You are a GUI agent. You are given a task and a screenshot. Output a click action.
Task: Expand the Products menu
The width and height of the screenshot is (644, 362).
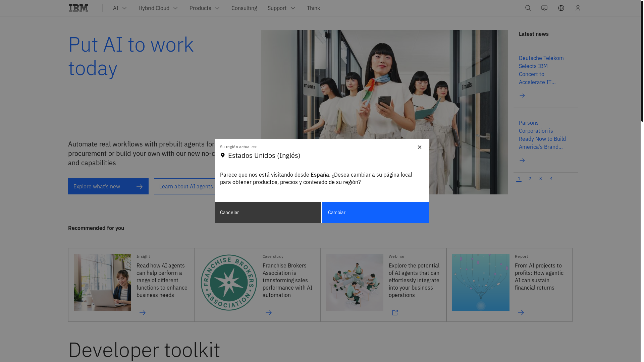click(x=205, y=8)
